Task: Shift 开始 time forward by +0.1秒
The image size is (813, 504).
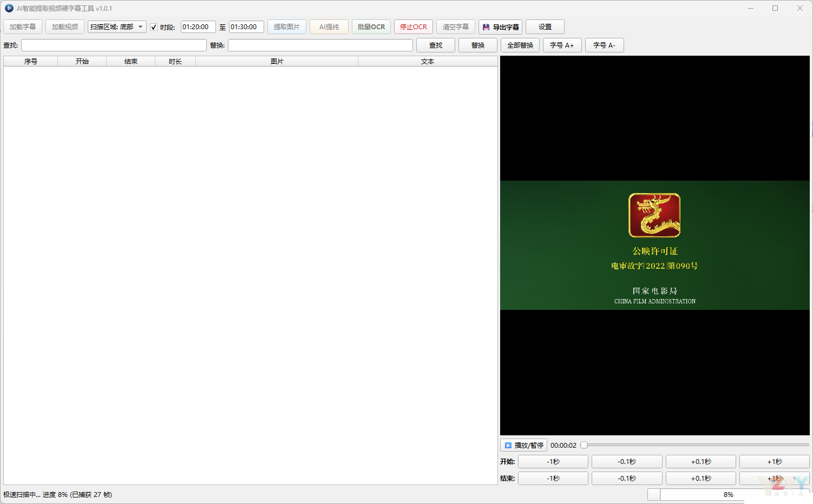Action: click(701, 462)
